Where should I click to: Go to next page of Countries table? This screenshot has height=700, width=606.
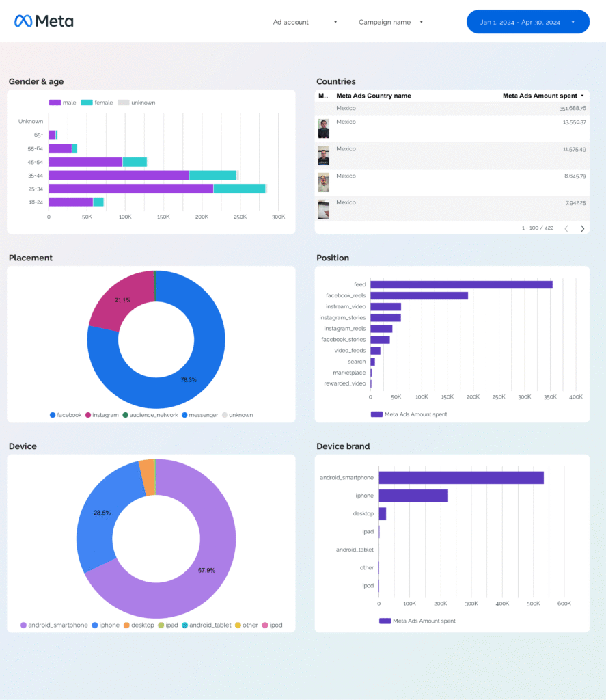582,228
